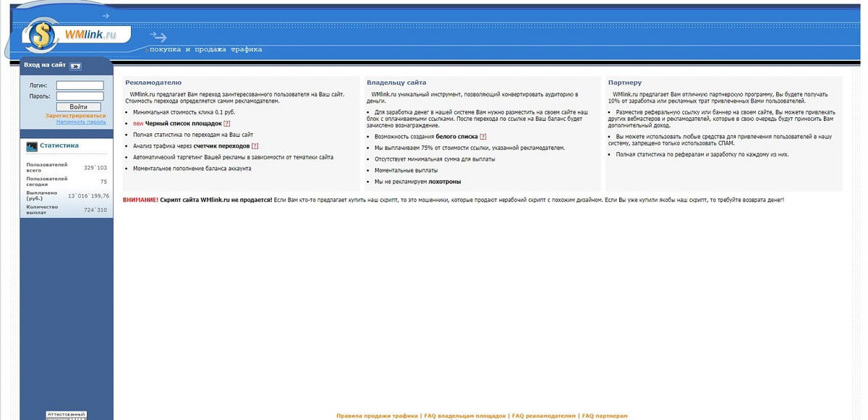The image size is (868, 420).
Task: Open Правила продажи трафика footer link
Action: 377,416
